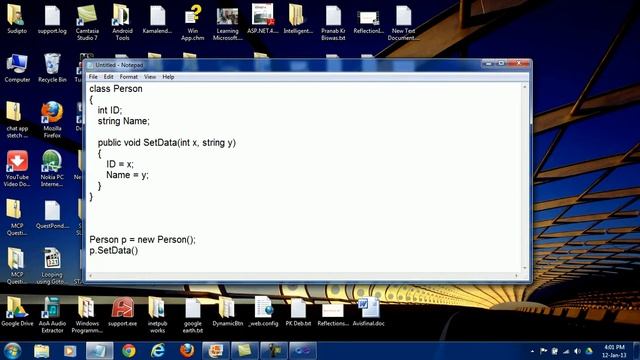Screen dimensions: 640x360
Task: Select the AoA Audio Extractor shortcut
Action: (x=52, y=315)
